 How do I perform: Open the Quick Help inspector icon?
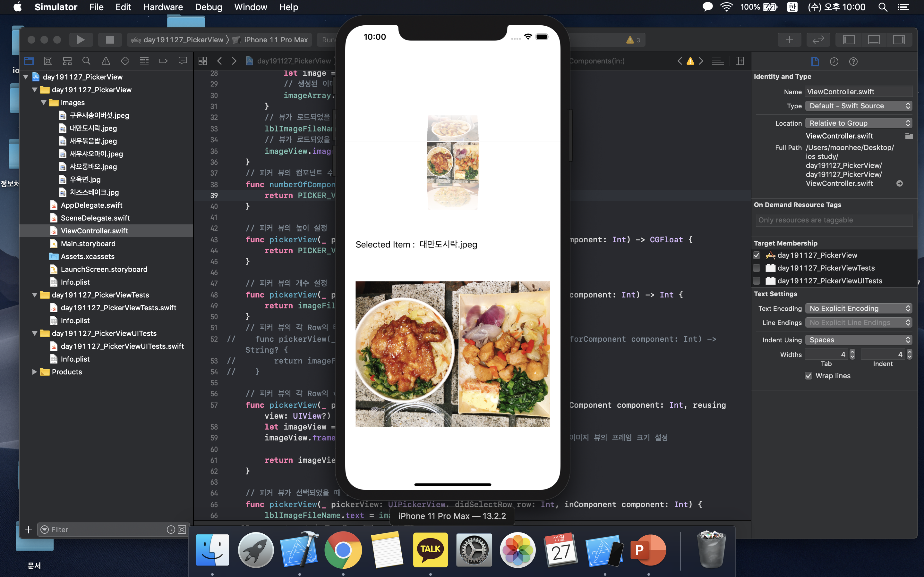(x=853, y=62)
